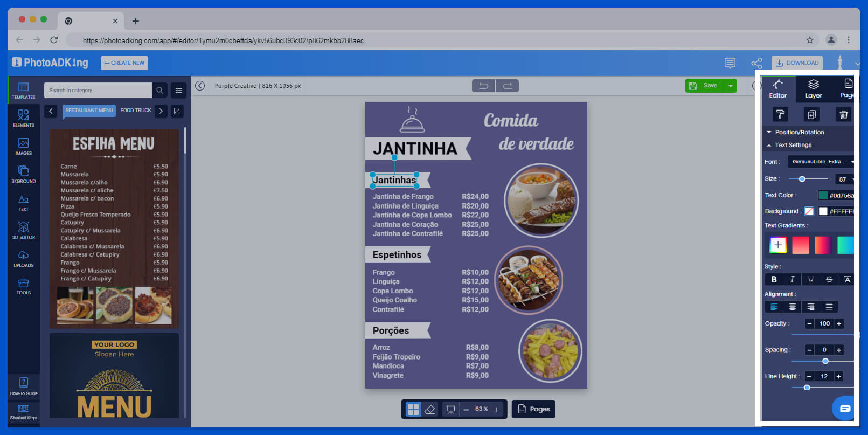This screenshot has width=868, height=435.
Task: Click the Create New button
Action: 124,63
